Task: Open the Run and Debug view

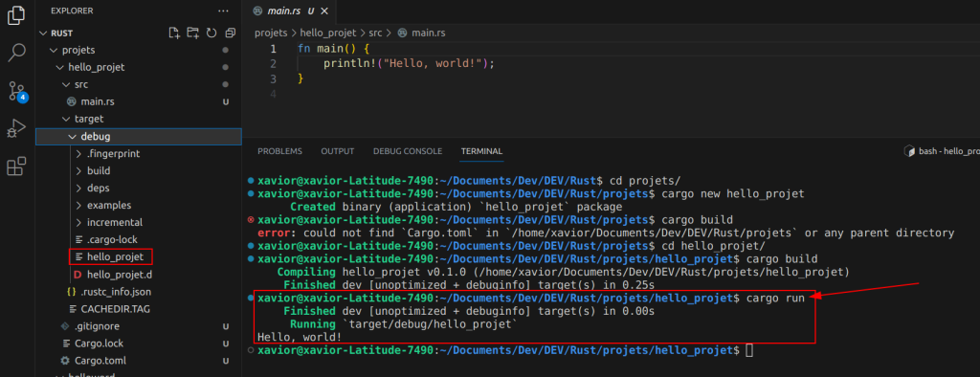Action: 16,129
